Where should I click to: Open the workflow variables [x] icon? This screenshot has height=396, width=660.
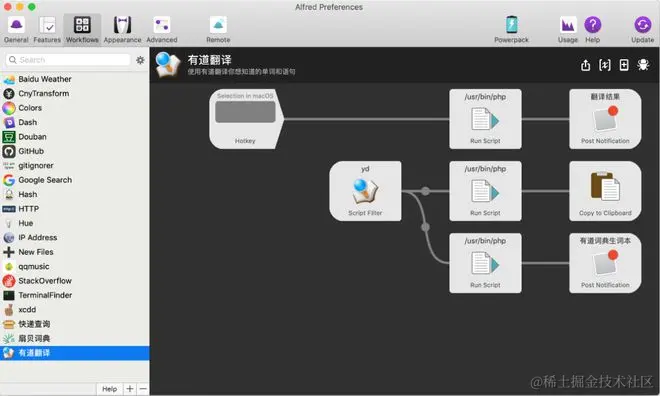coord(605,65)
